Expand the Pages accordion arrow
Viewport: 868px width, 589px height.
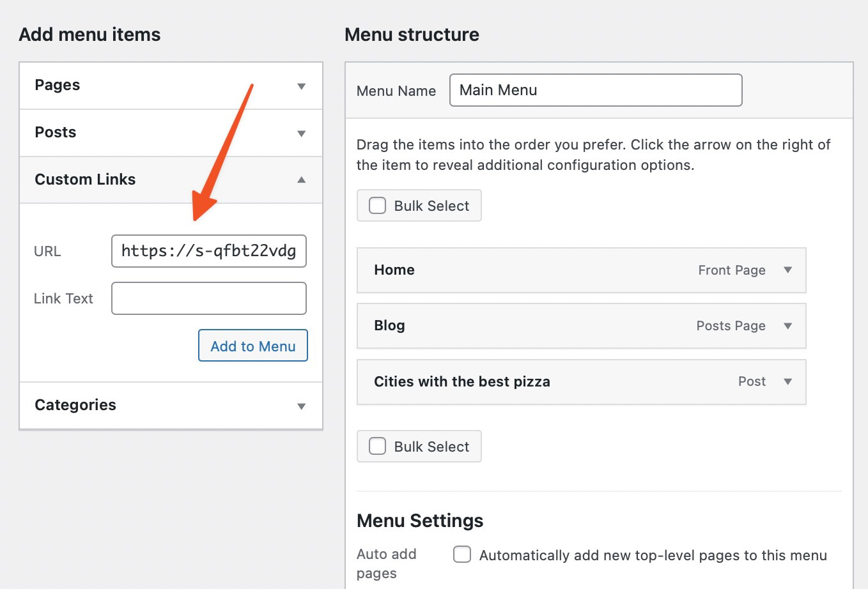301,86
